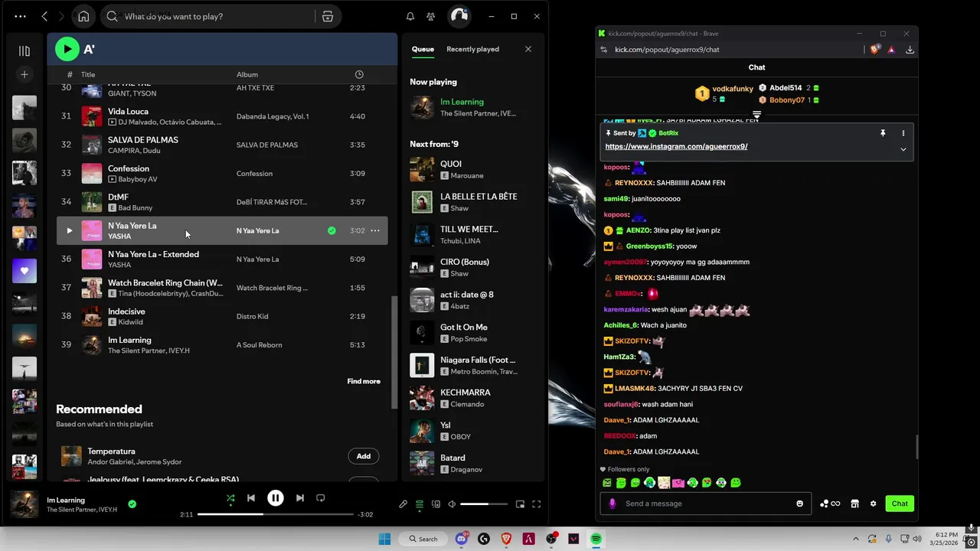The height and width of the screenshot is (551, 980).
Task: Sort by duration clock column icon
Action: coord(359,74)
